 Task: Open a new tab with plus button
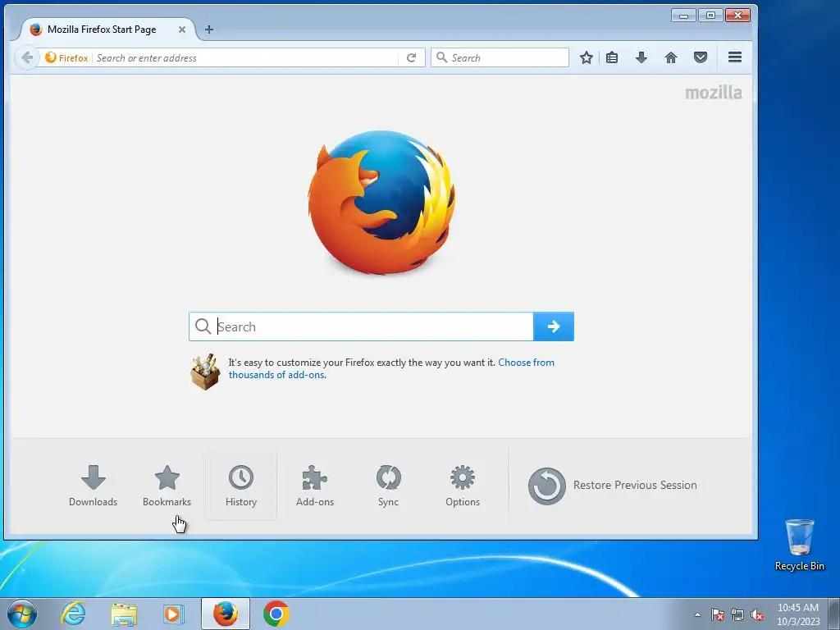click(209, 30)
